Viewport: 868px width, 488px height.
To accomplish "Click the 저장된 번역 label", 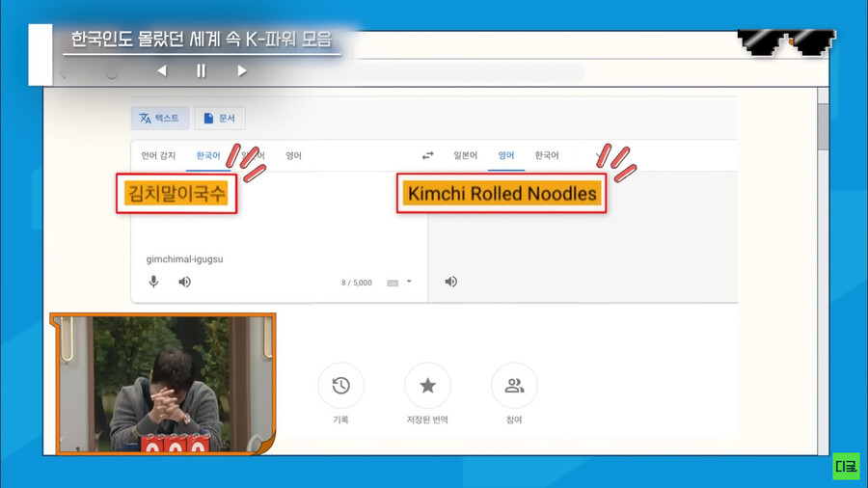I will click(x=427, y=420).
